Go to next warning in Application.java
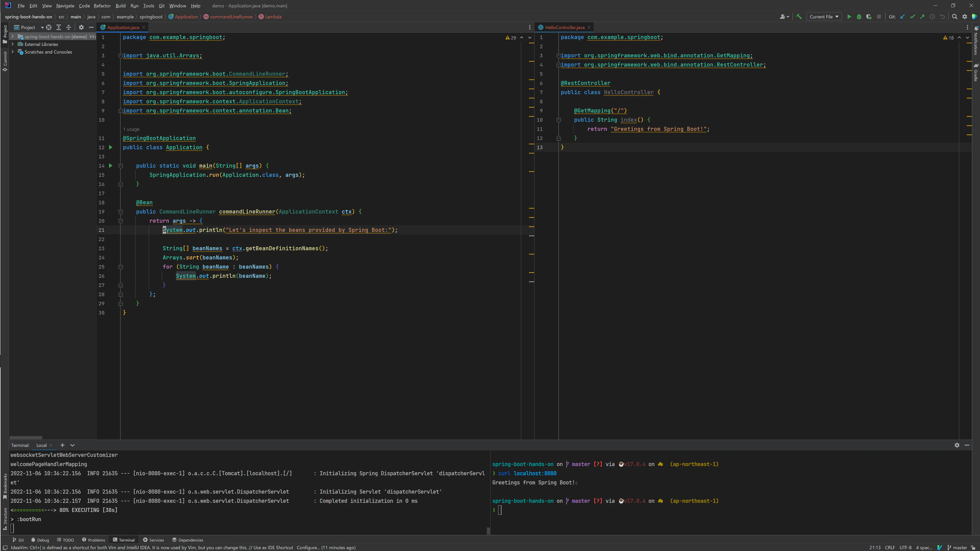 pyautogui.click(x=530, y=37)
